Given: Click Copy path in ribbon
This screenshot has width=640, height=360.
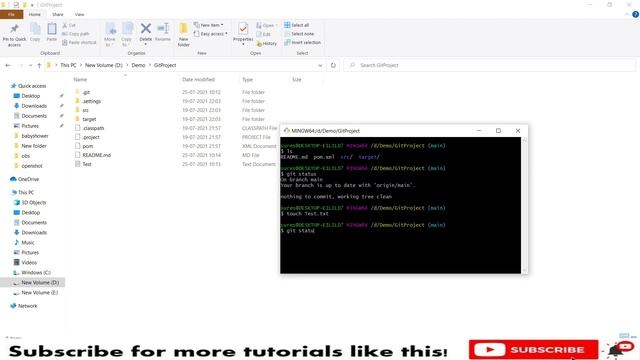Looking at the screenshot, I should tap(76, 34).
